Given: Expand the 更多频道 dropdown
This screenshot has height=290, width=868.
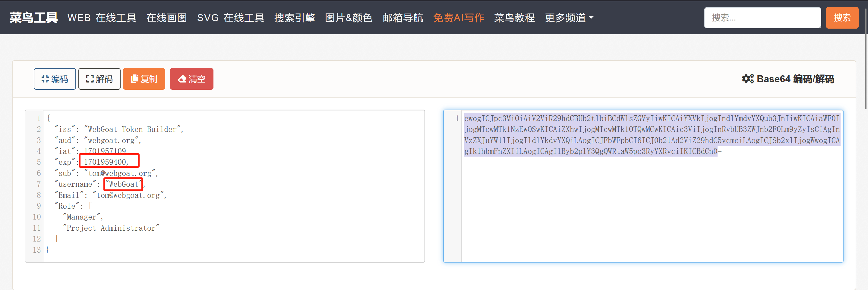Looking at the screenshot, I should coord(569,18).
